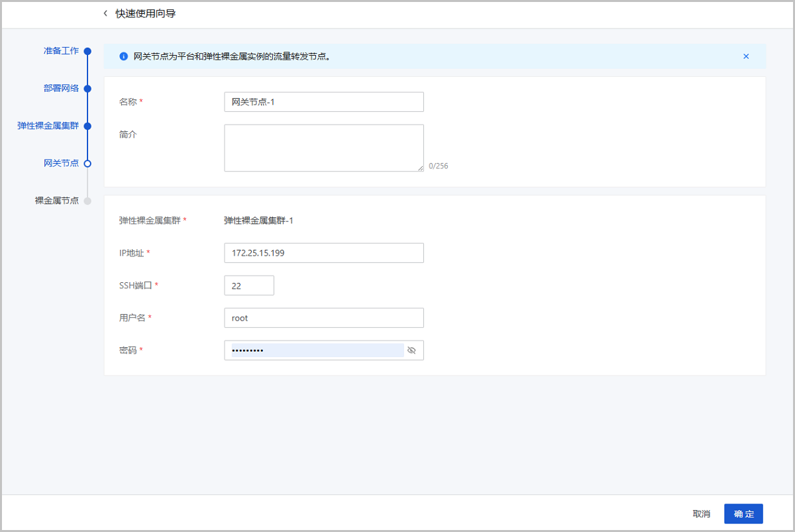Click the 网关节点 step circle
Screen dimensions: 795x532
87,163
